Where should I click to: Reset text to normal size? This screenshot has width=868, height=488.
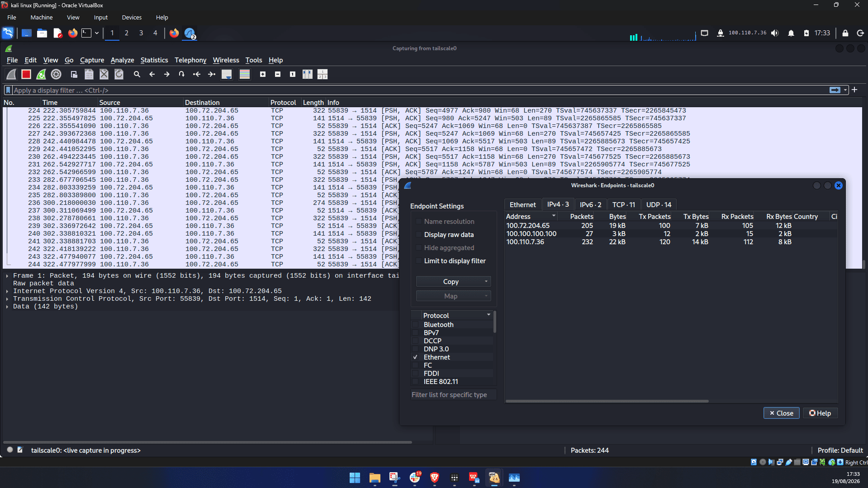pyautogui.click(x=293, y=74)
